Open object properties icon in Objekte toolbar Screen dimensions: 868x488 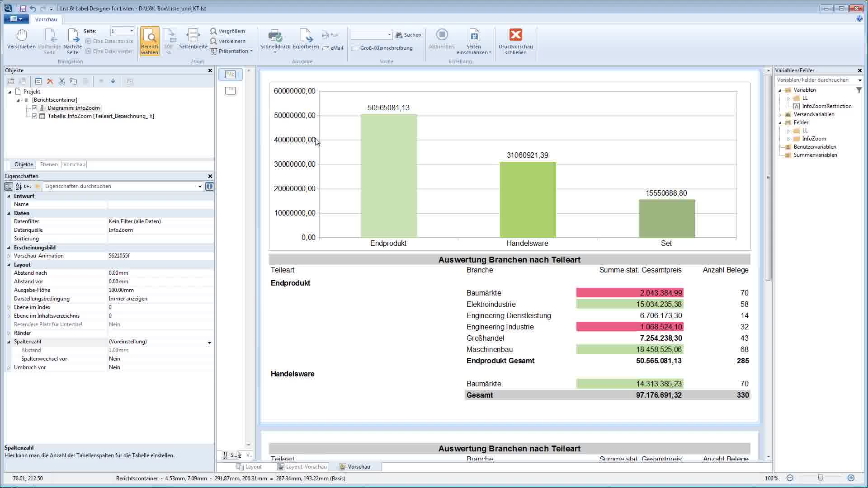pyautogui.click(x=38, y=81)
